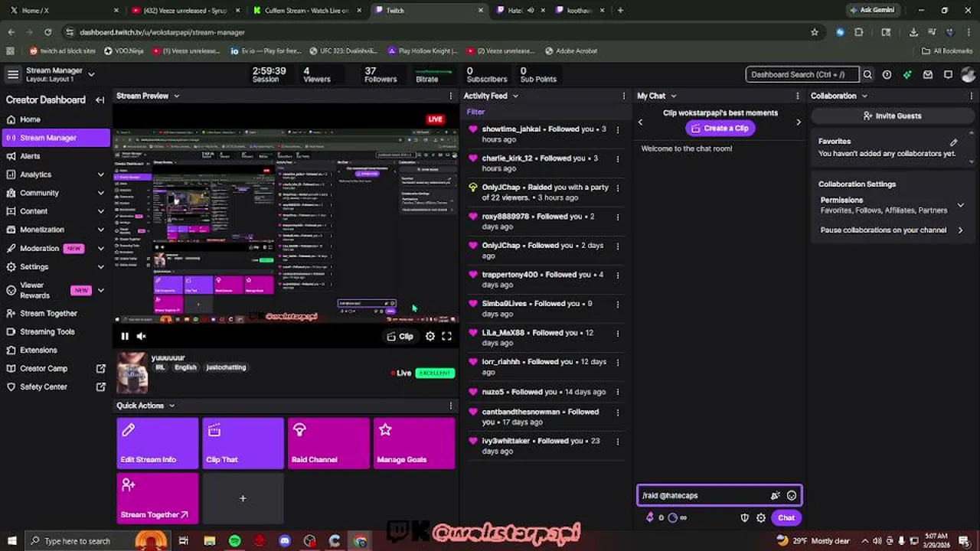Open the My Chat panel dropdown
Screen dimensions: 980x551
(x=674, y=96)
